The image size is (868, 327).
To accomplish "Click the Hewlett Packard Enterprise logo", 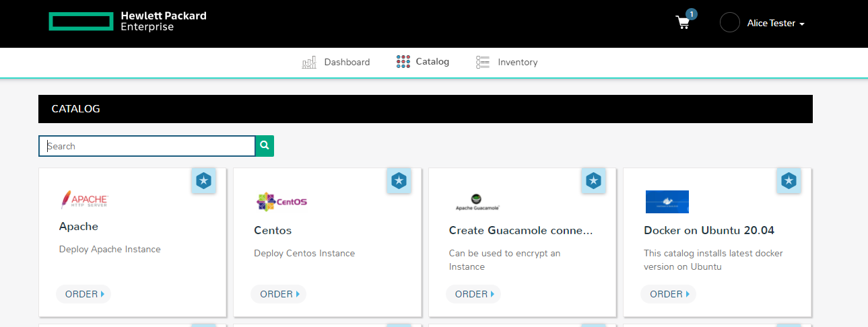I will tap(127, 22).
